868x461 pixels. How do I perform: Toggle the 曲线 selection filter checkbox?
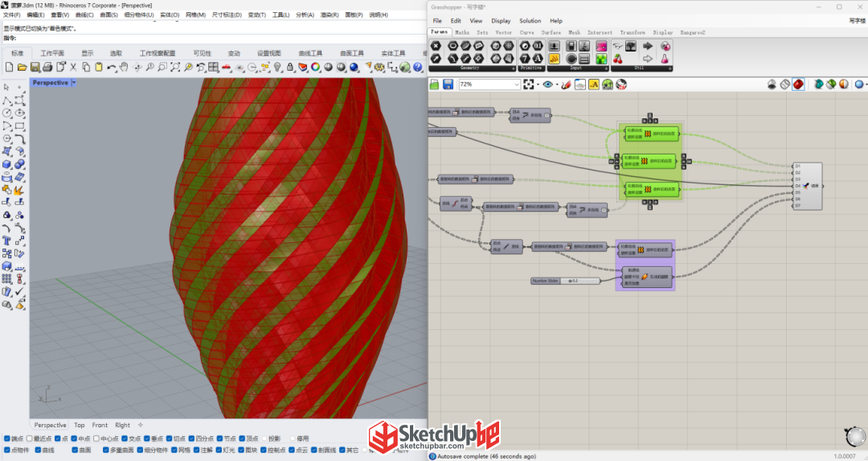[38, 450]
